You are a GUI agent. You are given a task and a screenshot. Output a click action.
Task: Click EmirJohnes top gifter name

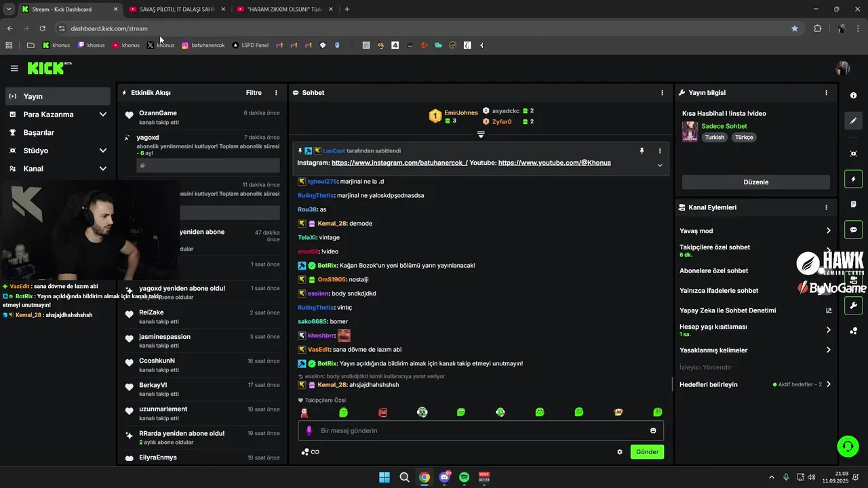pyautogui.click(x=461, y=113)
